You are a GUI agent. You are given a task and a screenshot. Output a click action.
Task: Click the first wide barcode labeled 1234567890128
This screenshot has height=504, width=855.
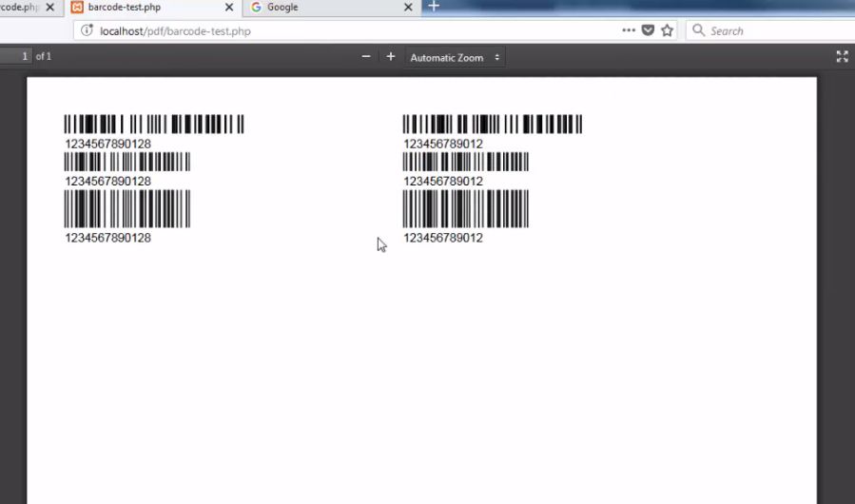pos(154,125)
